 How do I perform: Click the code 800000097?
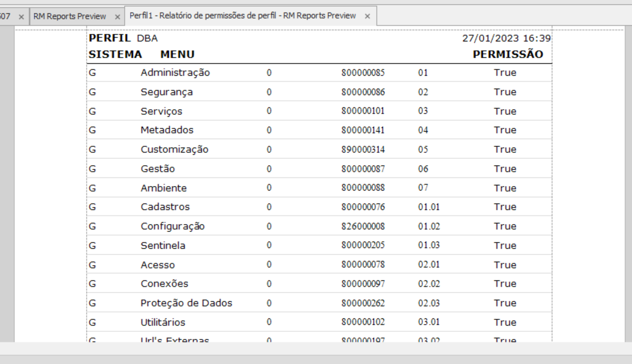coord(363,284)
